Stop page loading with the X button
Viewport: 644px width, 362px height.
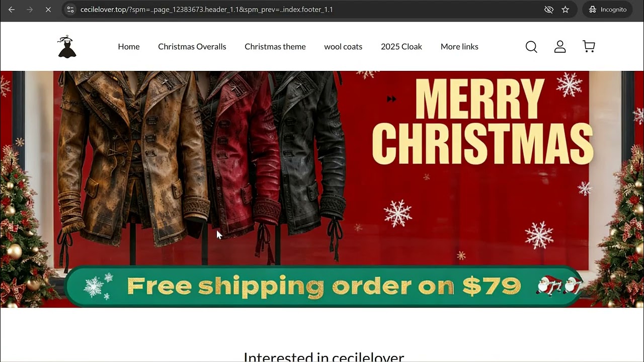point(48,10)
